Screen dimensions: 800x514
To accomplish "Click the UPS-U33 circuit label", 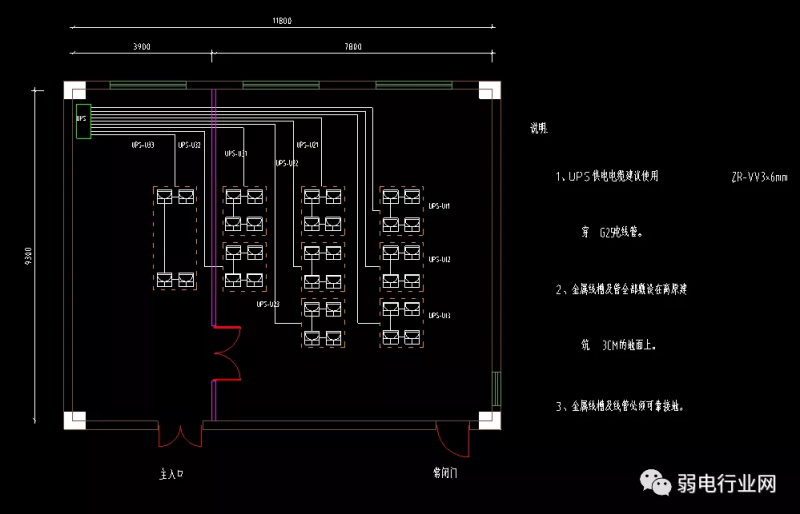I will tap(142, 145).
